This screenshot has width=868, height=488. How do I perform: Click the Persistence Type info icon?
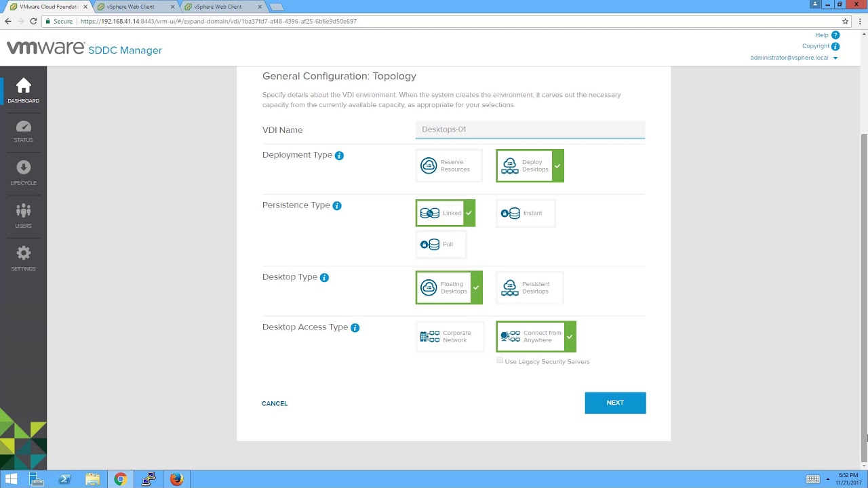pyautogui.click(x=337, y=205)
